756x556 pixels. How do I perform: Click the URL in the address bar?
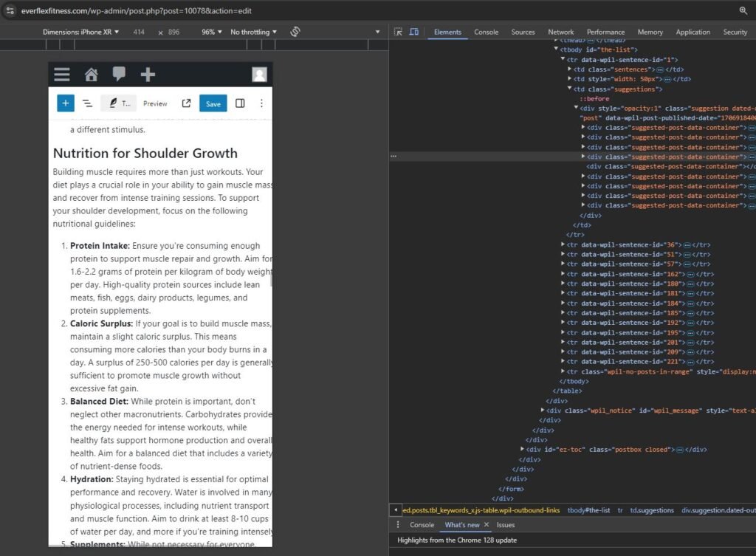tap(137, 10)
